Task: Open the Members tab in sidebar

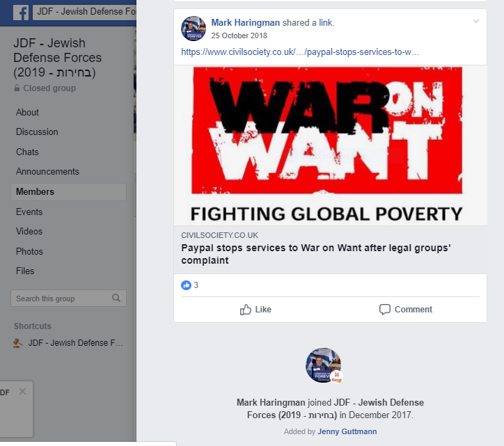Action: [x=68, y=192]
